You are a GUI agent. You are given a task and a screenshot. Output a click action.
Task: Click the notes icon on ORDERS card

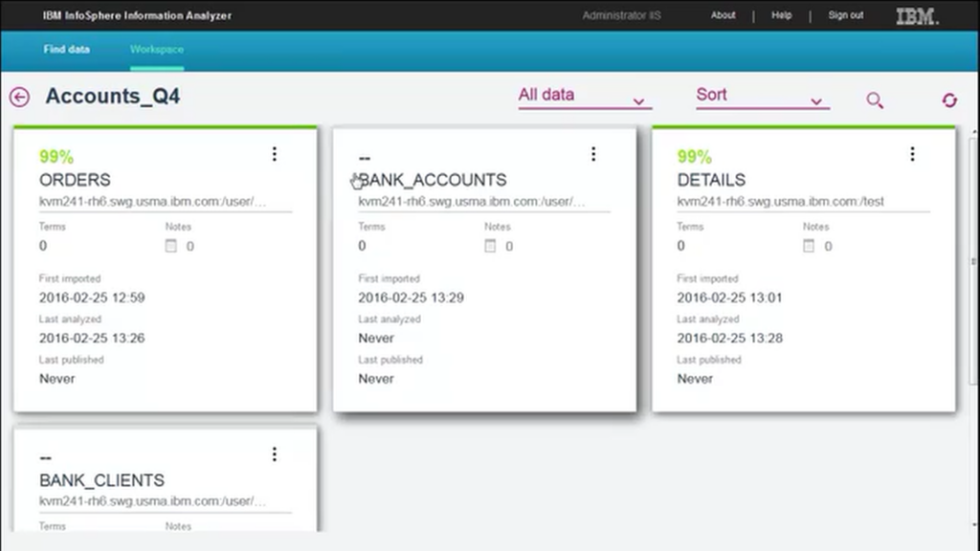click(170, 246)
